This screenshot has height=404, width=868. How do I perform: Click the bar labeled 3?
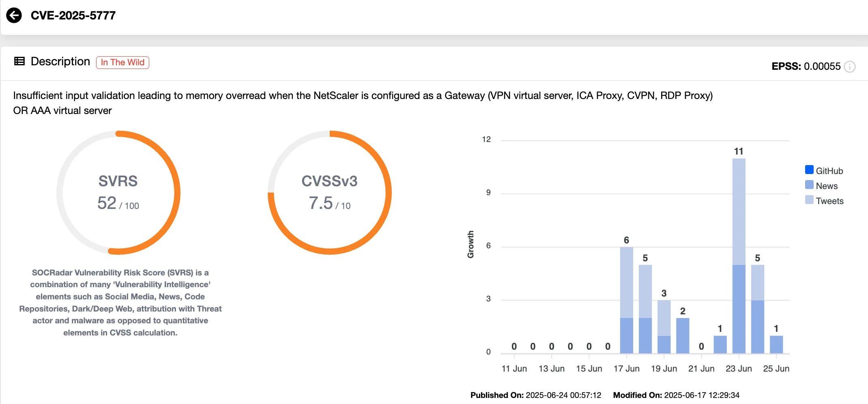(664, 327)
